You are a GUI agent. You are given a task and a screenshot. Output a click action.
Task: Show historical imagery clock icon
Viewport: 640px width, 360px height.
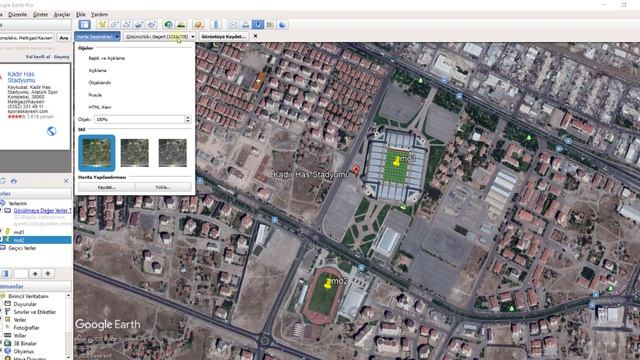point(168,24)
